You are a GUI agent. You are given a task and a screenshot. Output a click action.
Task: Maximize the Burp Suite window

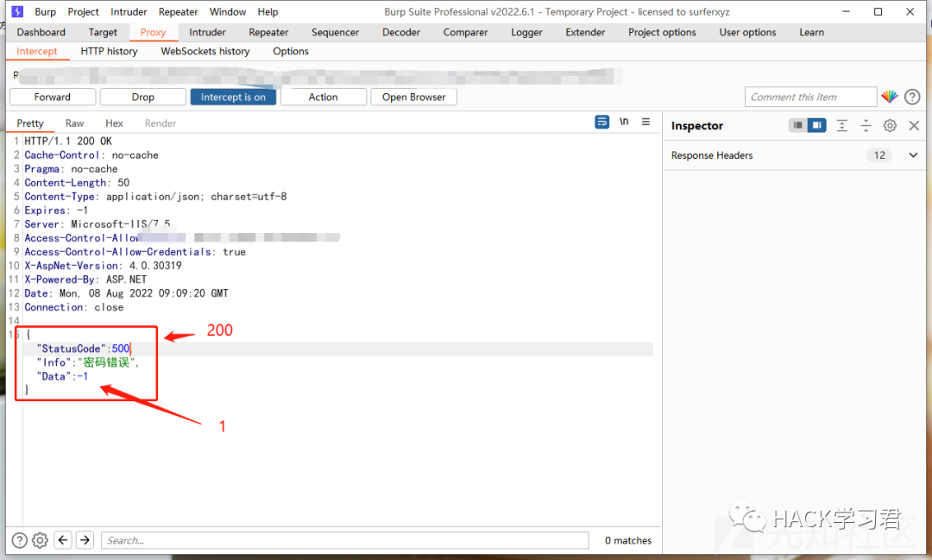click(878, 12)
